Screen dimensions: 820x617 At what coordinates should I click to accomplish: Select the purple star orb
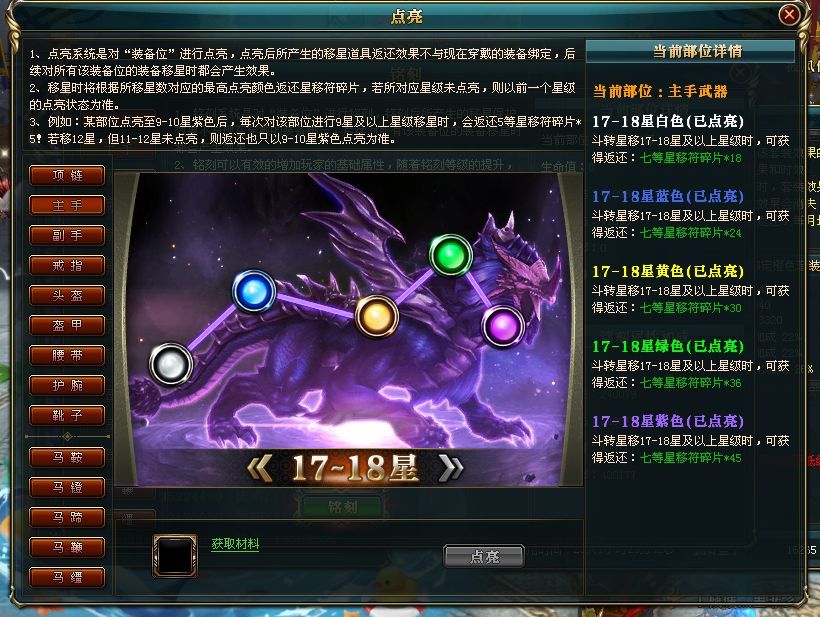coord(503,326)
